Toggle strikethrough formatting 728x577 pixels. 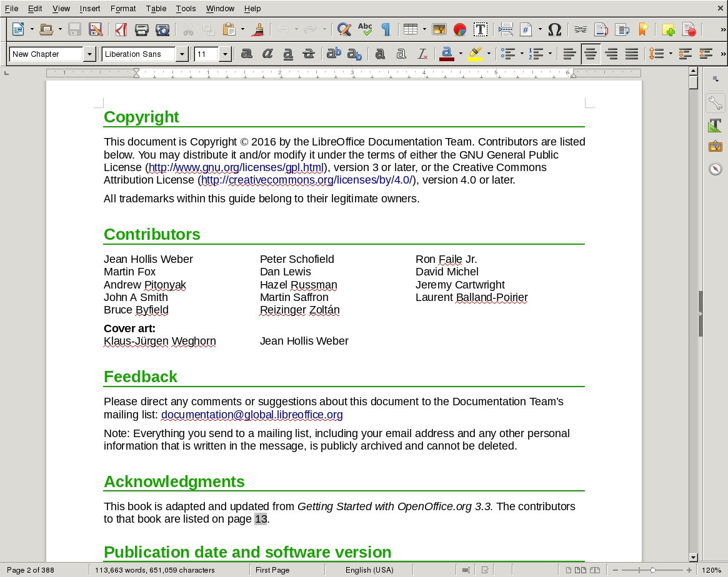309,54
